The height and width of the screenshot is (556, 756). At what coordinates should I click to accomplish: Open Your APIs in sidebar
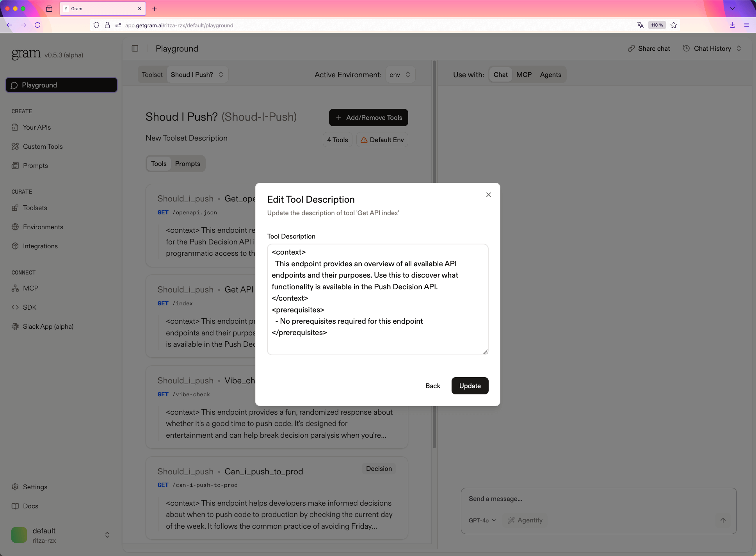point(37,127)
